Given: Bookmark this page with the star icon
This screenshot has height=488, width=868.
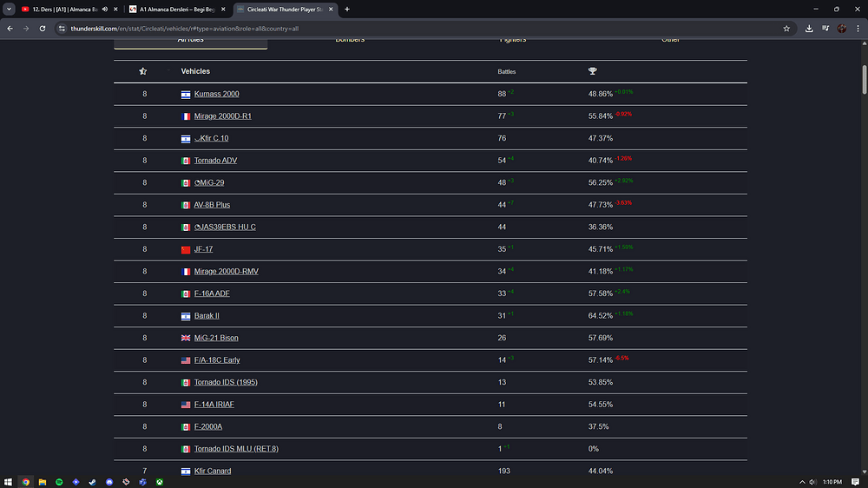Looking at the screenshot, I should [x=786, y=29].
